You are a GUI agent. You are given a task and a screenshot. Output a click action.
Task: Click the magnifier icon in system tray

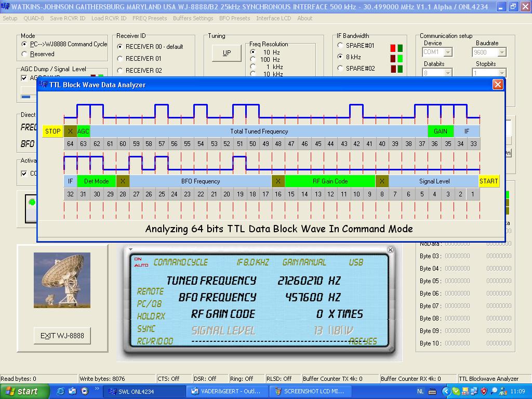(x=494, y=391)
